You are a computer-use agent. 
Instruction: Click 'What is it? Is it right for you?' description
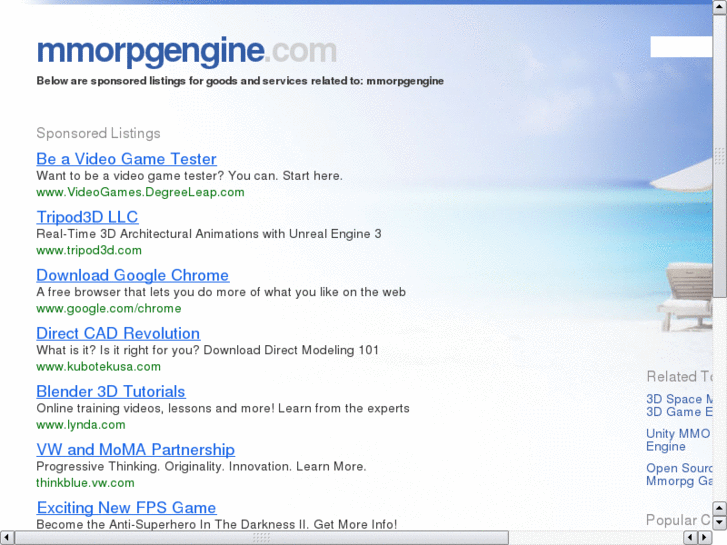pyautogui.click(x=207, y=350)
